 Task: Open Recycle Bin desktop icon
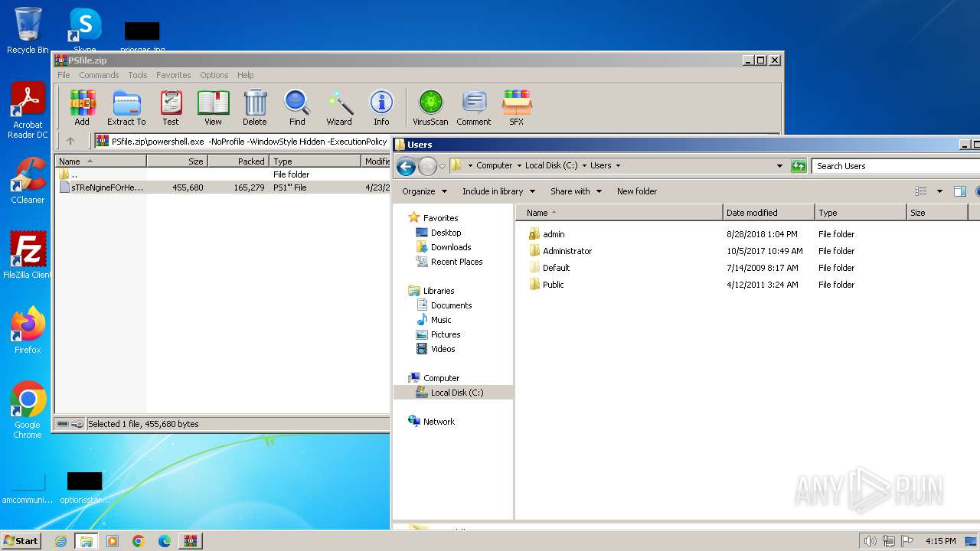point(28,31)
